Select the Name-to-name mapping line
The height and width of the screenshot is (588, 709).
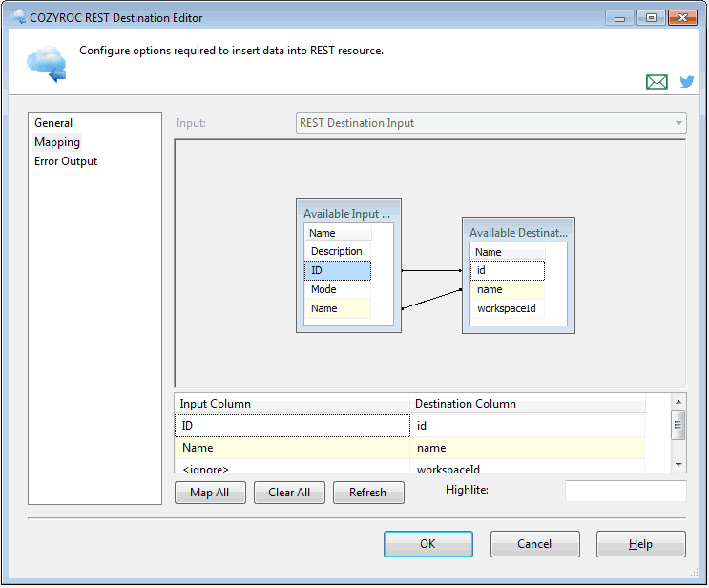point(432,299)
